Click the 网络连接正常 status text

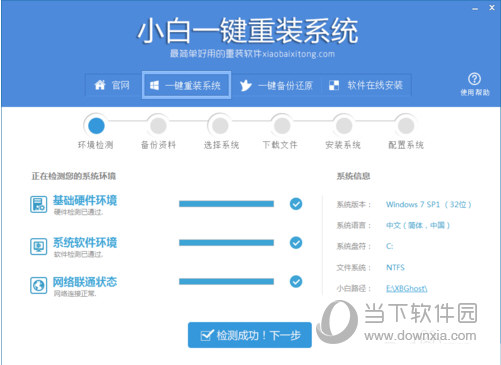tap(75, 294)
